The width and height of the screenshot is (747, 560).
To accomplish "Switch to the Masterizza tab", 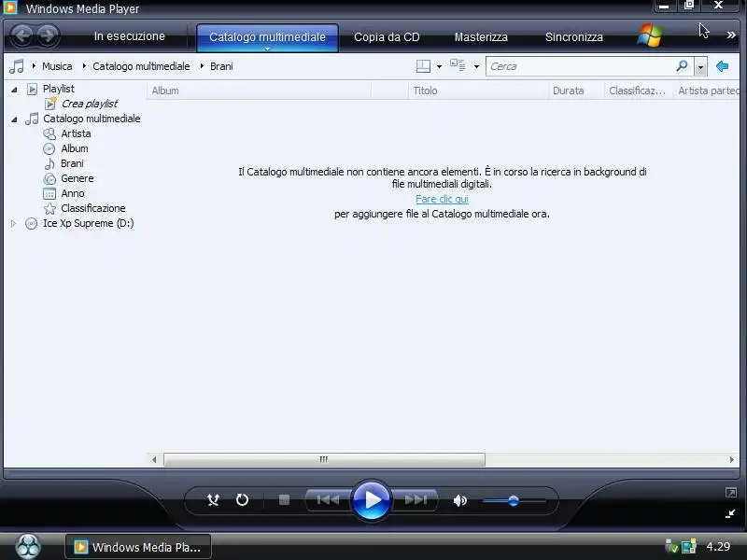I will tap(481, 37).
